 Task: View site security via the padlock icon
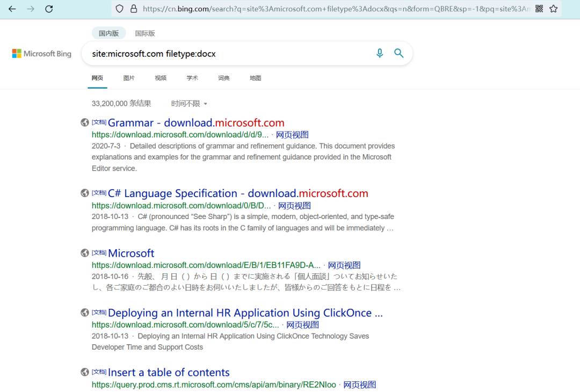coord(134,9)
